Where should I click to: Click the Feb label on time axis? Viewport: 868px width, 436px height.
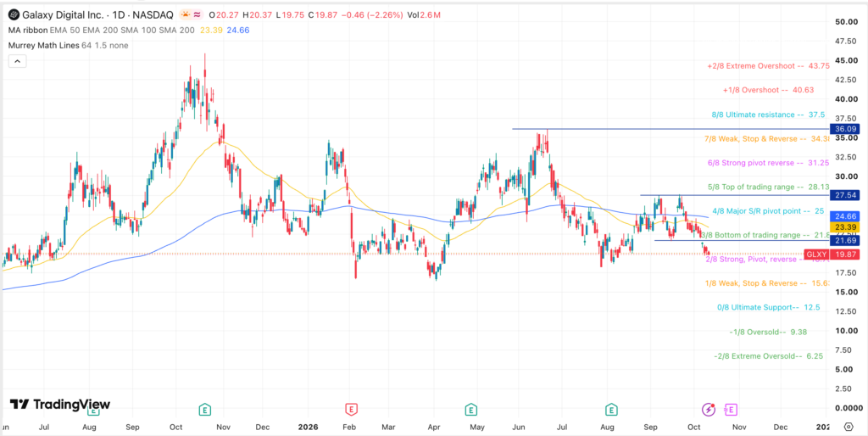pos(349,428)
